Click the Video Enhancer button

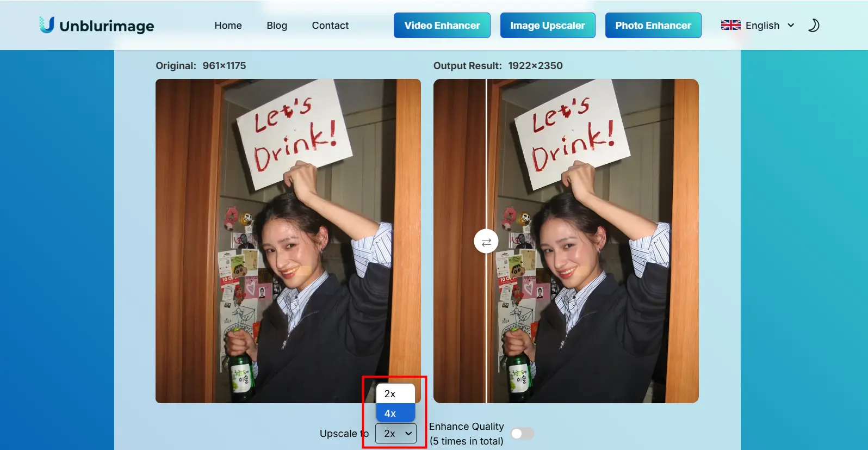tap(442, 26)
